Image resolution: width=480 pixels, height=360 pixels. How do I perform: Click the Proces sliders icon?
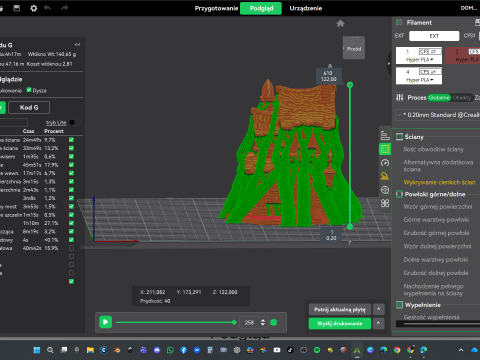399,97
